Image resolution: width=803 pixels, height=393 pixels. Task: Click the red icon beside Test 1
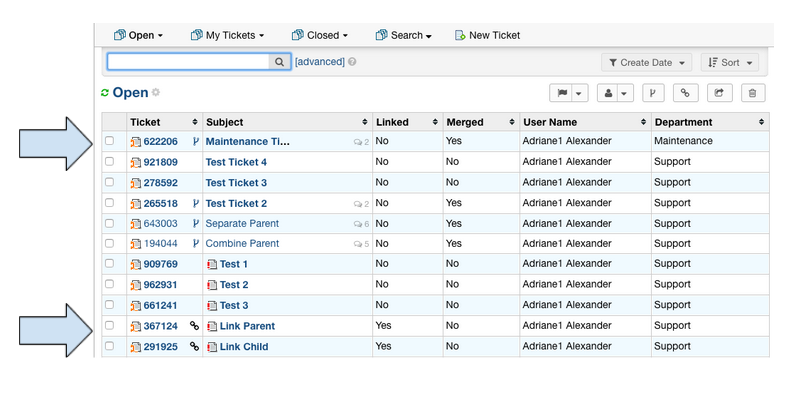pos(212,264)
